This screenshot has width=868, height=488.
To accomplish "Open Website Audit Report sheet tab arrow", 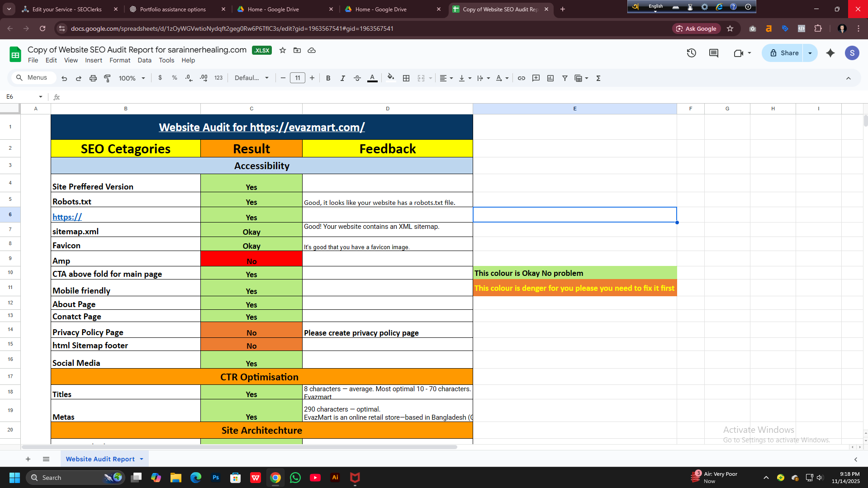I will pyautogui.click(x=142, y=459).
